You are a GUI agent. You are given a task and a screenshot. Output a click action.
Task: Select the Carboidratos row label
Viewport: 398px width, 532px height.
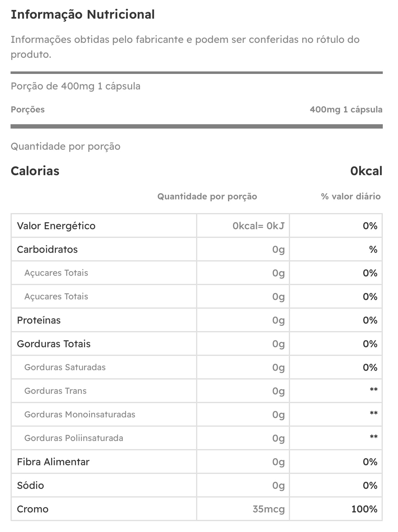[x=47, y=249]
